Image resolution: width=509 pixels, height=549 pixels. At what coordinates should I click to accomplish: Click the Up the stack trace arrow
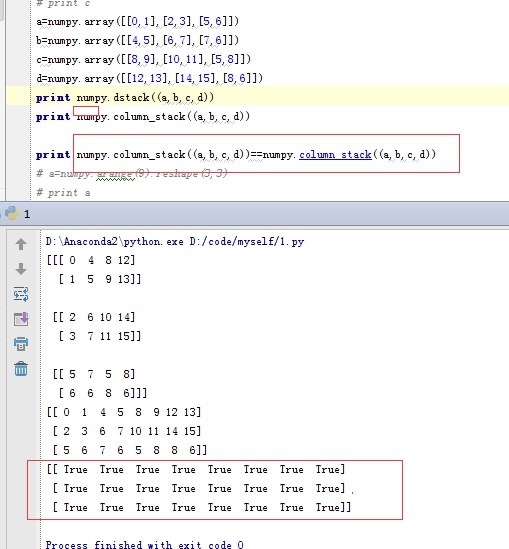[21, 244]
